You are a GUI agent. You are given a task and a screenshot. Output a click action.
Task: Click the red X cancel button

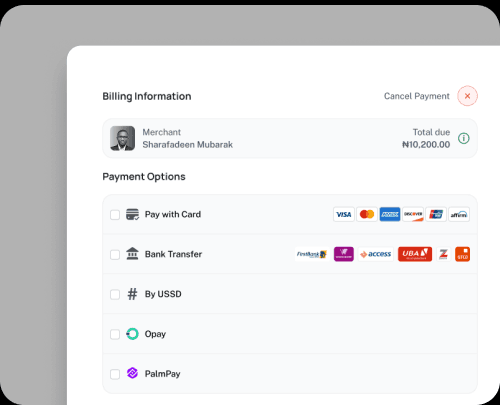467,96
